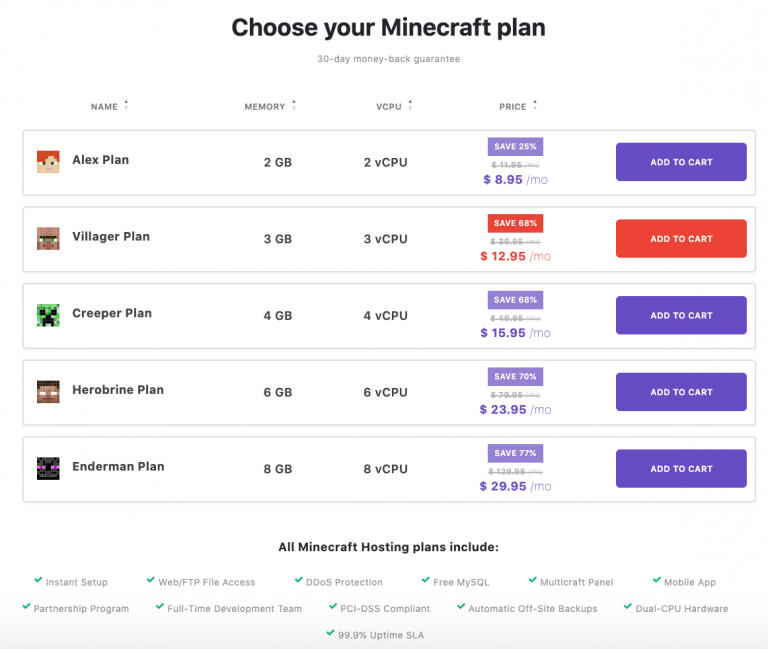Sort plans by the Price column arrows
768x649 pixels.
coord(535,106)
